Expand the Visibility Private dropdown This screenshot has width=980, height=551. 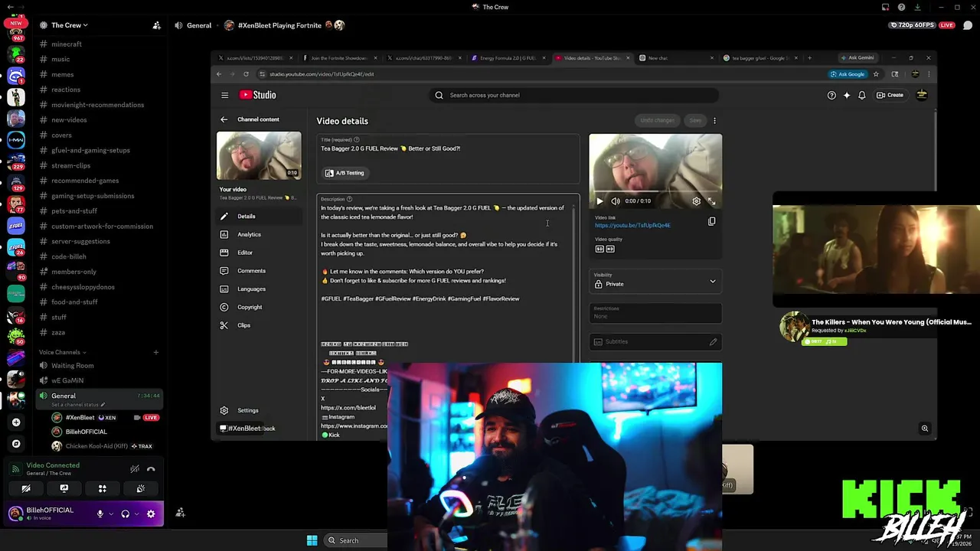tap(655, 281)
